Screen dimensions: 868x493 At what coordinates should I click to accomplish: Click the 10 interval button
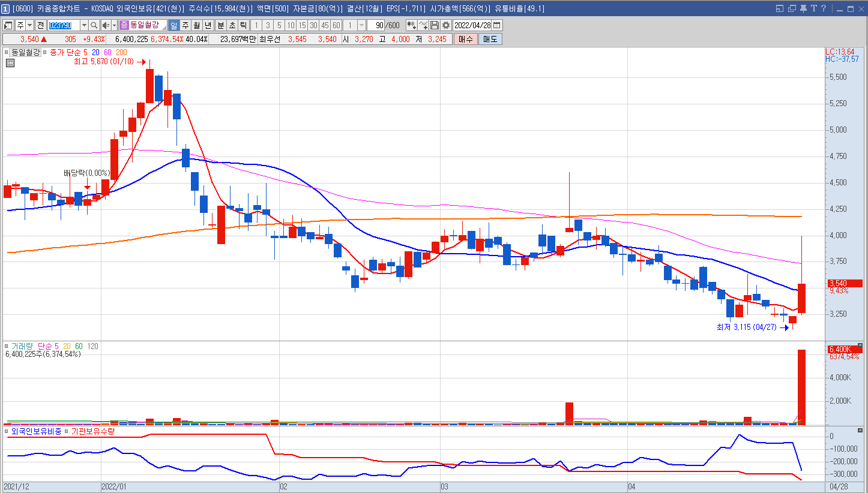pos(291,25)
